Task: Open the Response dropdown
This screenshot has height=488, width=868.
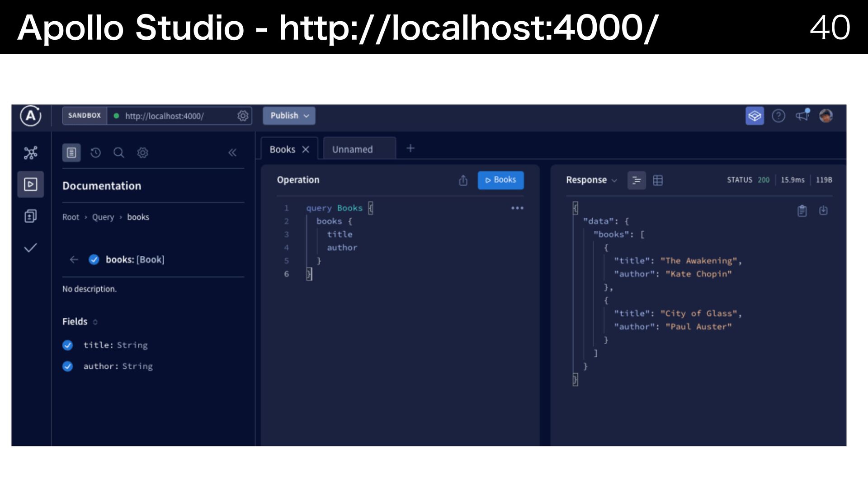Action: coord(591,180)
